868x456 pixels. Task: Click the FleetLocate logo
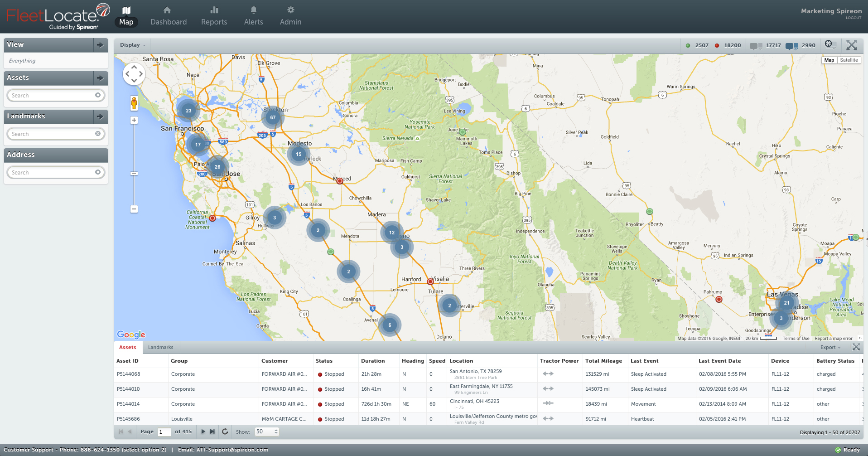58,16
